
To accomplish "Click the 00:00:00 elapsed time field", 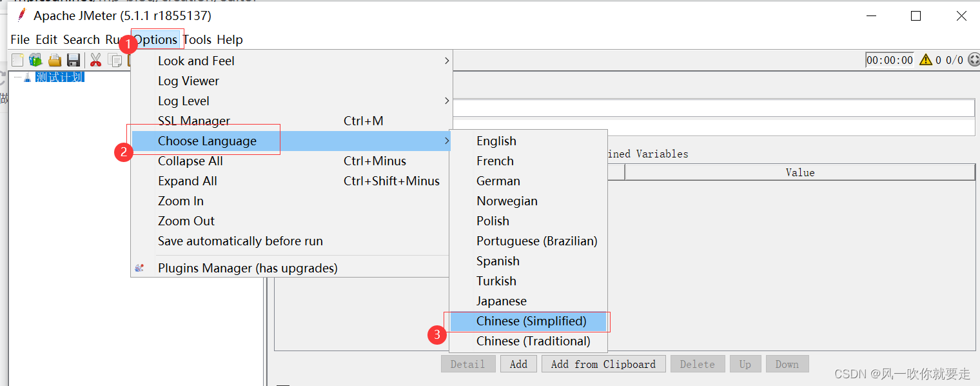I will click(x=890, y=60).
